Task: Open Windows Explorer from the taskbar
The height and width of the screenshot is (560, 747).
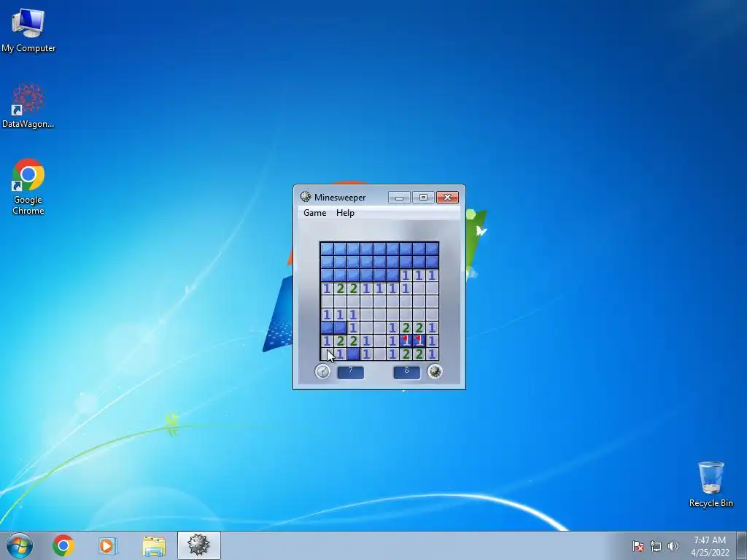Action: click(x=154, y=545)
